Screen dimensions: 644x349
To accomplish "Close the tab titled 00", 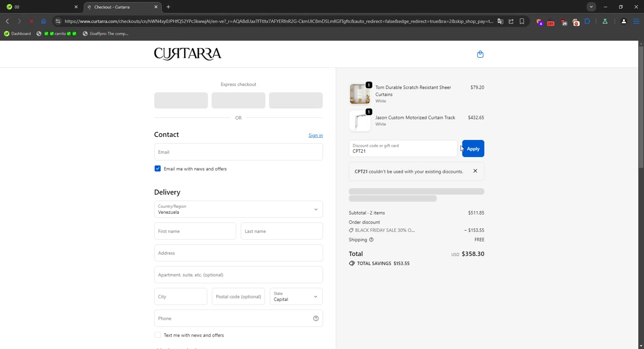I will click(76, 7).
